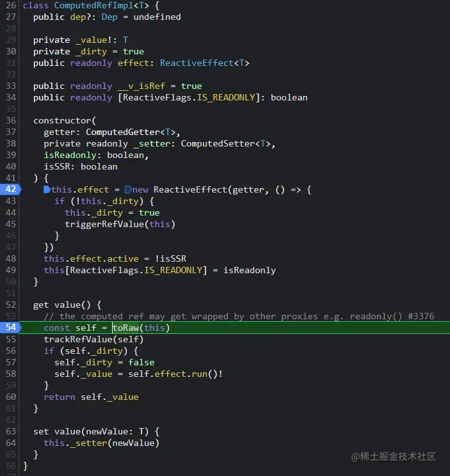Click 'this.effect.active' on line 48

tap(91, 259)
